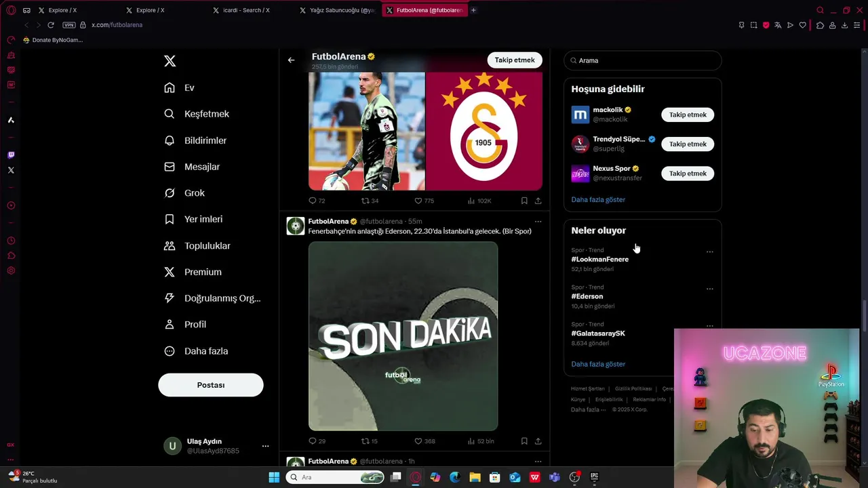The width and height of the screenshot is (868, 488).
Task: Open downloads icon in browser toolbar
Action: pos(844,25)
